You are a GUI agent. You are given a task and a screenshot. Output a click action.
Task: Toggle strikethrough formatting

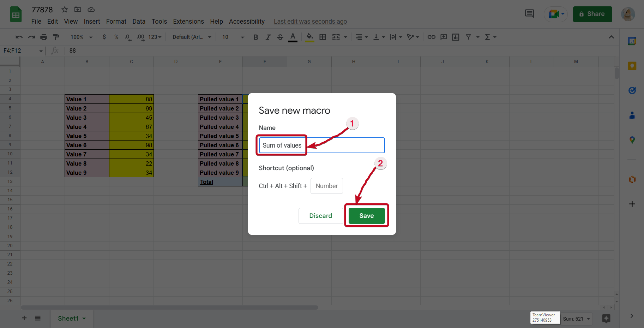click(x=280, y=37)
